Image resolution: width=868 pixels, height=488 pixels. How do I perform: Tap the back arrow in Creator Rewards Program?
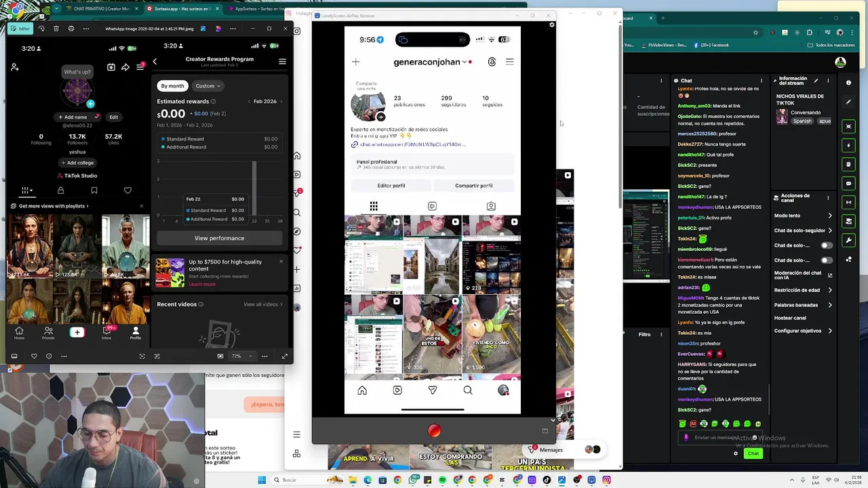click(155, 62)
